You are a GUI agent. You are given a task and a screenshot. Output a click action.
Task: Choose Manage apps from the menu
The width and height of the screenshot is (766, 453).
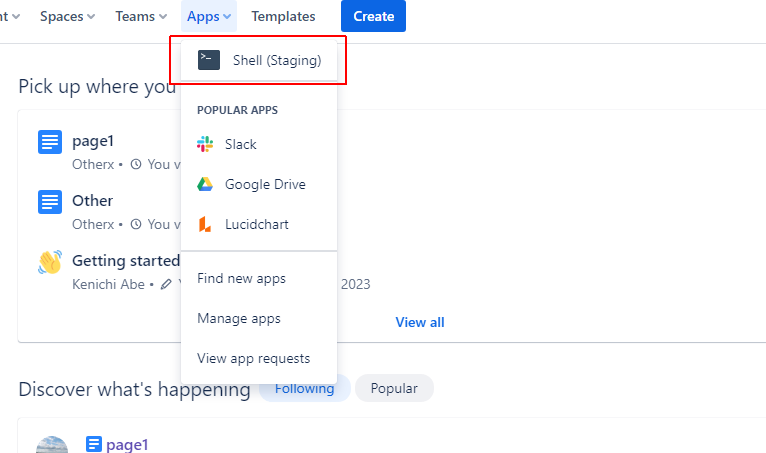tap(239, 318)
